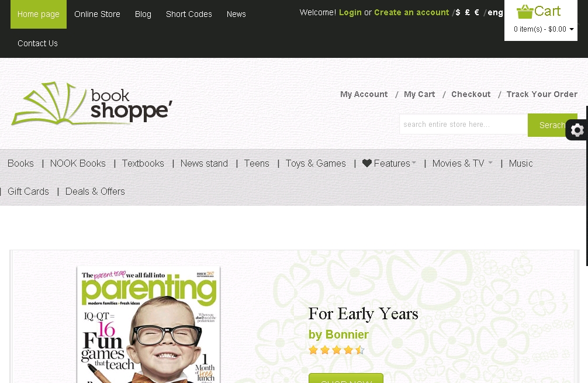This screenshot has height=383, width=588.
Task: Select the NOOK Books category
Action: pyautogui.click(x=78, y=164)
